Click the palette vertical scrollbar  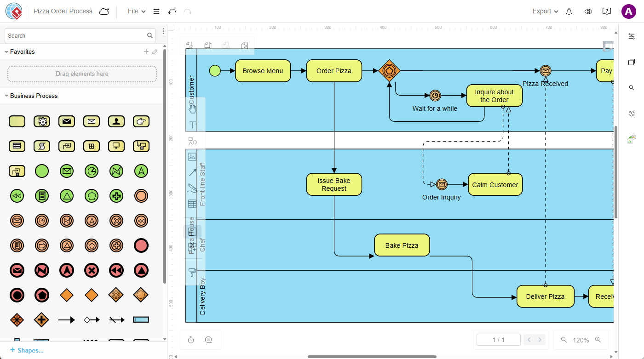pos(165,165)
